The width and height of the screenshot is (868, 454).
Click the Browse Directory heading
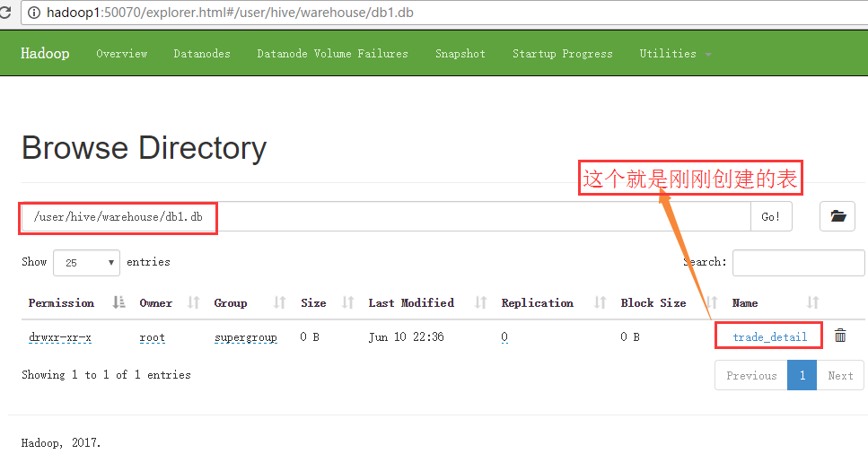click(144, 148)
